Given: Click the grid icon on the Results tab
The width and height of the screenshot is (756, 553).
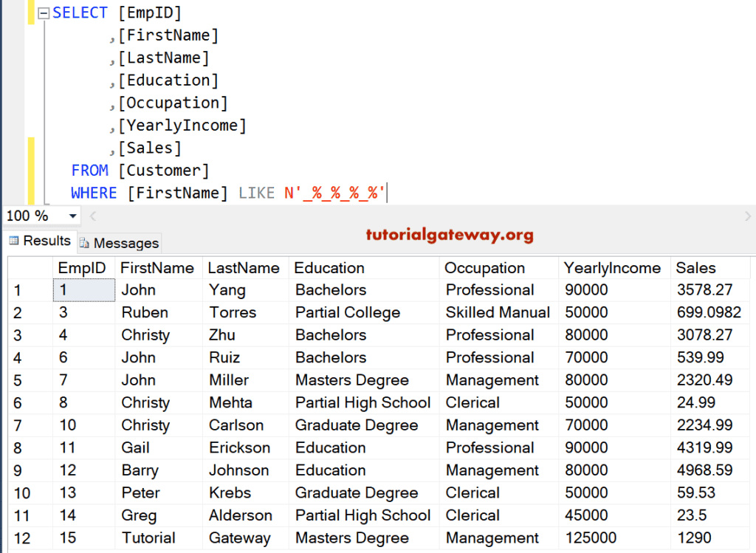Looking at the screenshot, I should coord(13,241).
